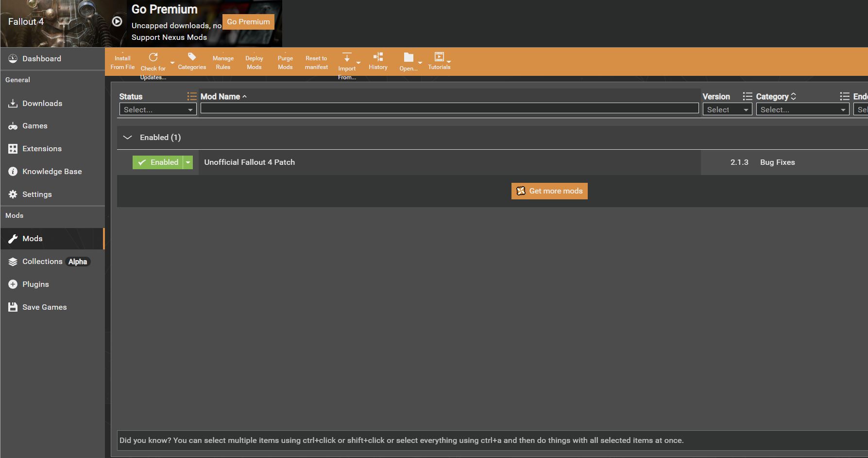
Task: Expand the Import From dropdown arrow
Action: pos(358,63)
